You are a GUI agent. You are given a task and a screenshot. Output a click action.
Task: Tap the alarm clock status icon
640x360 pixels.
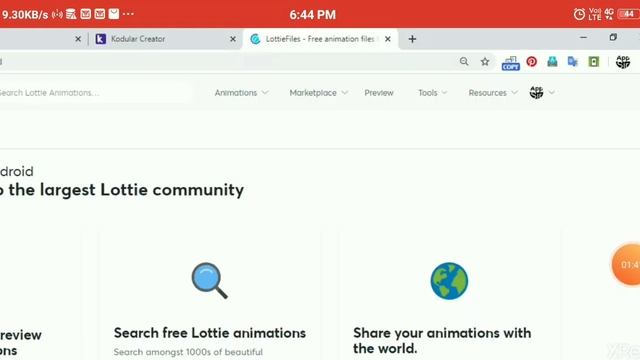click(x=579, y=14)
